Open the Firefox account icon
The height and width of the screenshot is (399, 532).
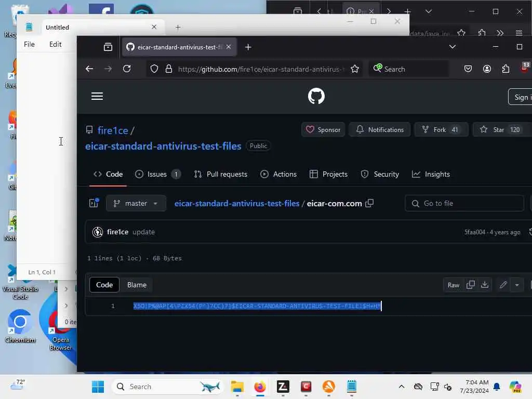(x=487, y=69)
